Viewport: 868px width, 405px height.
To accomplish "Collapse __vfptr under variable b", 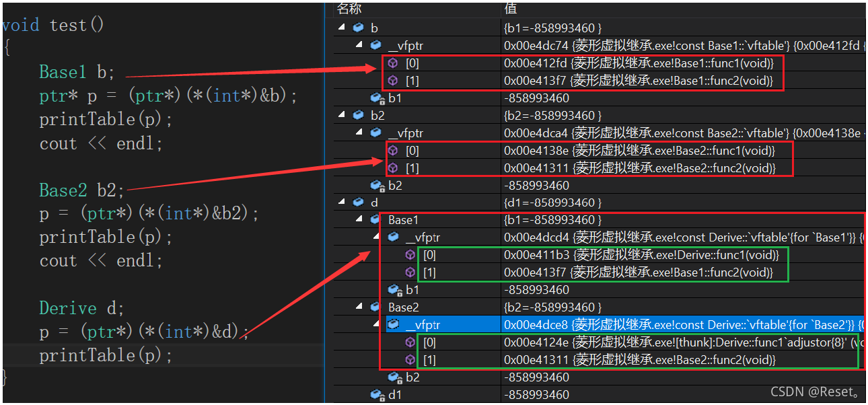I will pos(359,45).
